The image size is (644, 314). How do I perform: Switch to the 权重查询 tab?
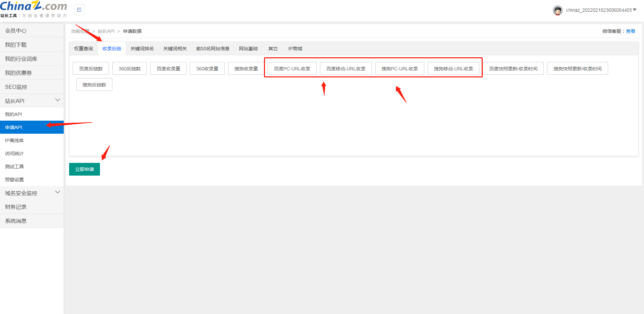(84, 49)
